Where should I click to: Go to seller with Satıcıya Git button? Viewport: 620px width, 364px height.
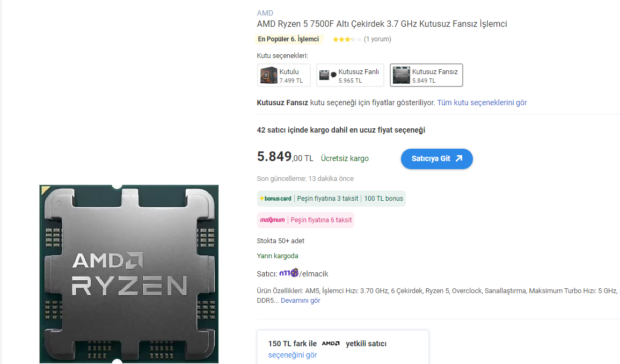click(x=437, y=159)
